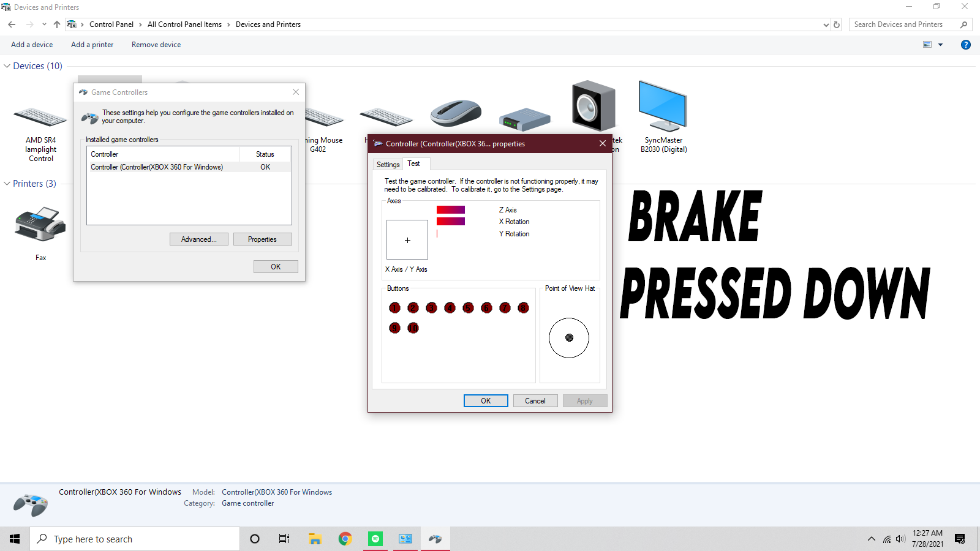Click button indicator 1 in Buttons group

(394, 307)
